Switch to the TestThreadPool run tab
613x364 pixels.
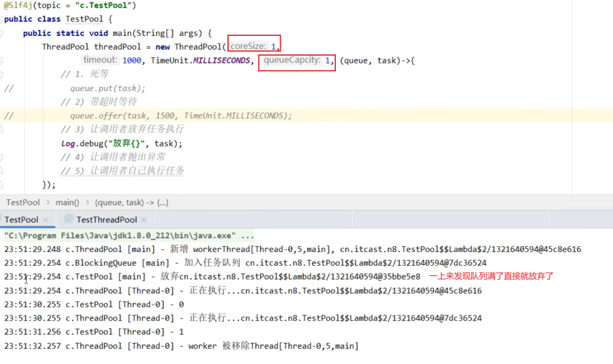pyautogui.click(x=106, y=220)
